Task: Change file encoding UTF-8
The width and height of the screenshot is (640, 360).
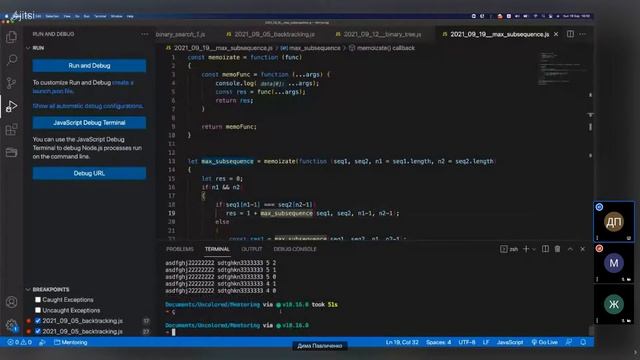Action: pyautogui.click(x=467, y=342)
